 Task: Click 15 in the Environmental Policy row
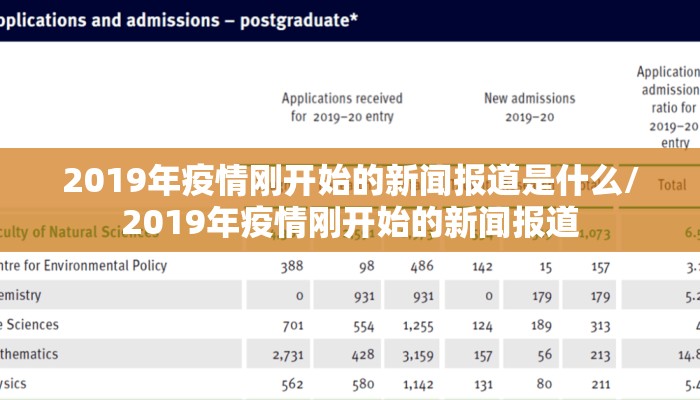(546, 267)
